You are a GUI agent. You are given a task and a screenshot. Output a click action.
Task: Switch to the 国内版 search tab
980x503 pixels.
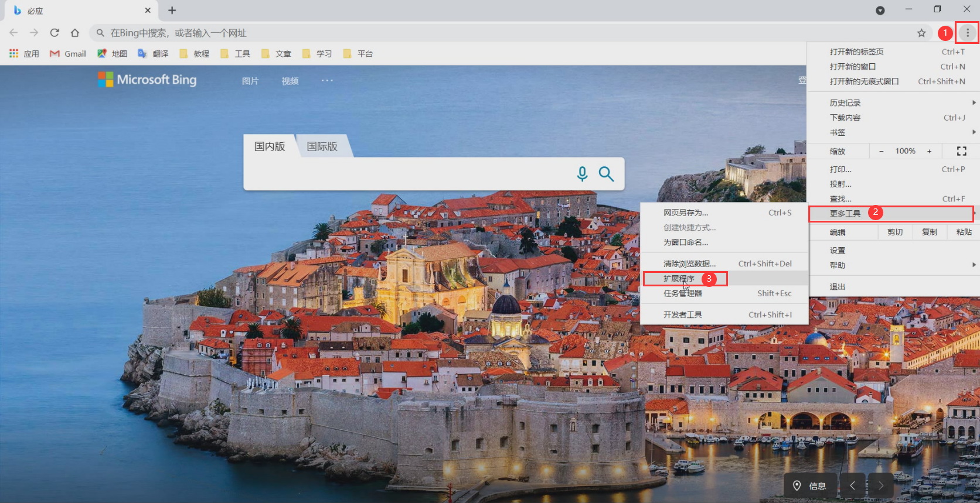point(270,146)
